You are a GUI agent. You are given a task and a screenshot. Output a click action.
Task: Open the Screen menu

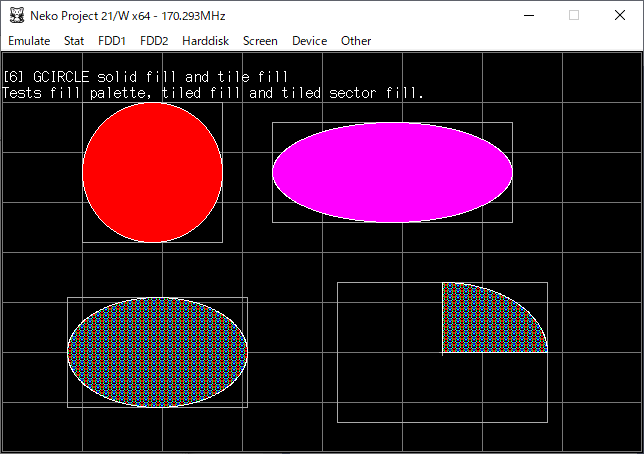pyautogui.click(x=260, y=41)
